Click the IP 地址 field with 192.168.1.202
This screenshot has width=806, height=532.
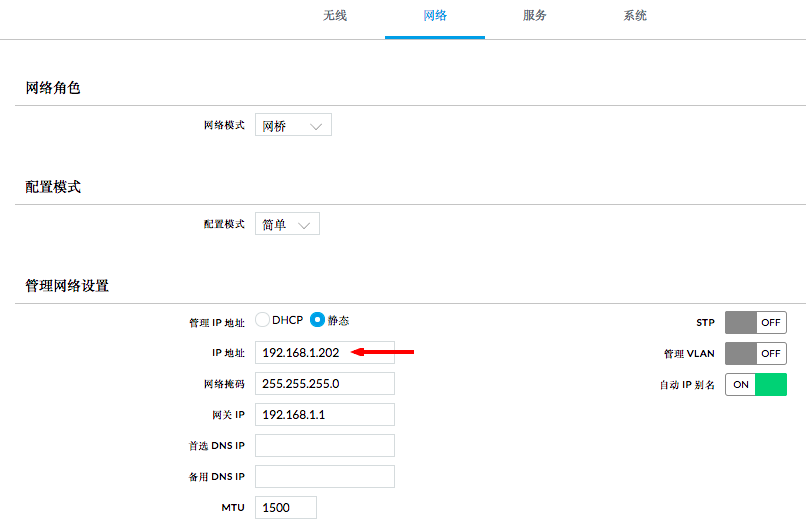pyautogui.click(x=325, y=353)
